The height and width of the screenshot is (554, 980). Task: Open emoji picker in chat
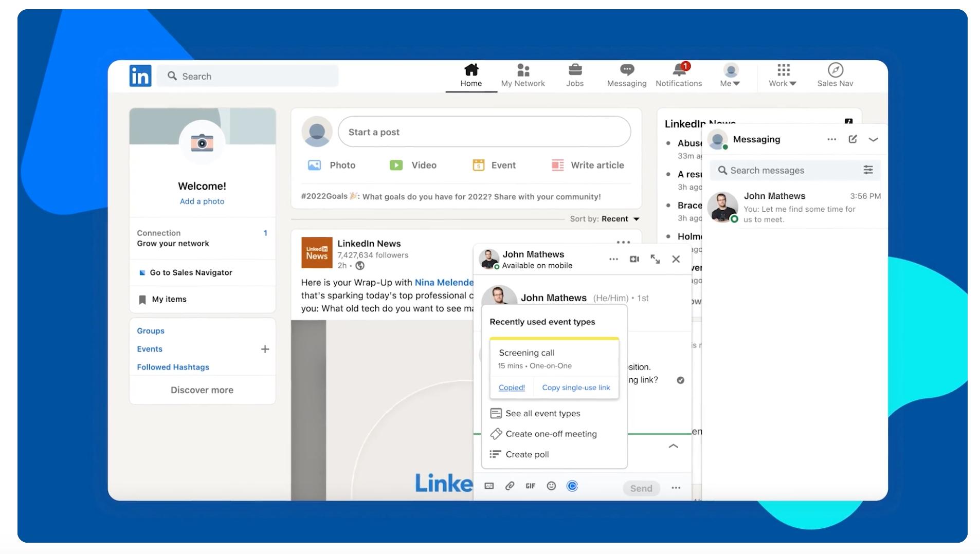551,486
